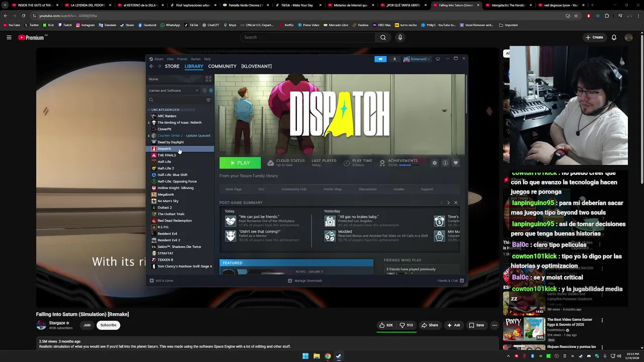
Task: Open the Games and Software dropdown
Action: click(x=174, y=90)
